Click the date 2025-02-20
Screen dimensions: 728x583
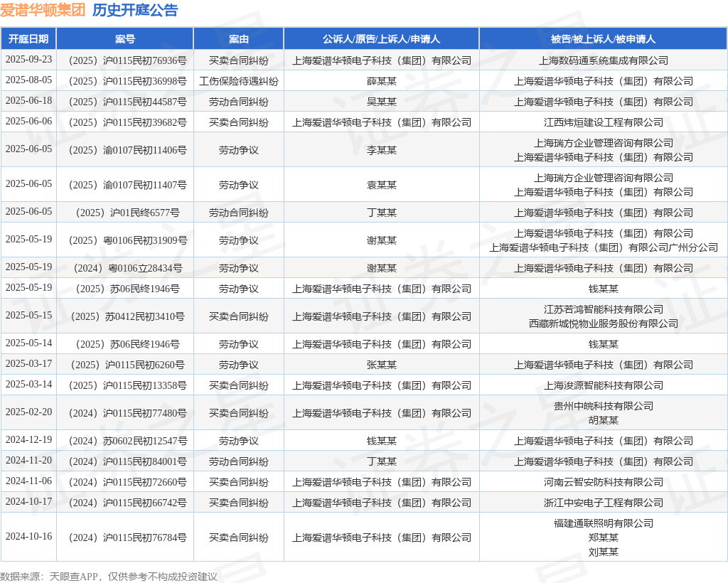(x=28, y=412)
